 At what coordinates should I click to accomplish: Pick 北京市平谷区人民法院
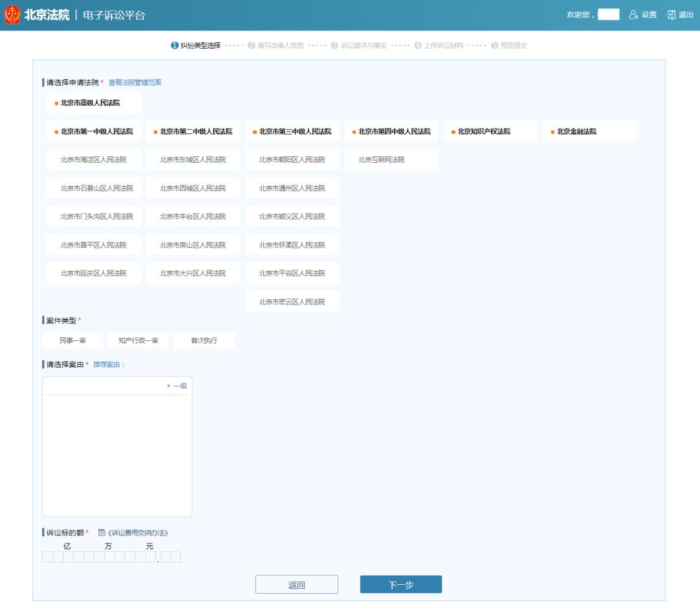(x=292, y=273)
